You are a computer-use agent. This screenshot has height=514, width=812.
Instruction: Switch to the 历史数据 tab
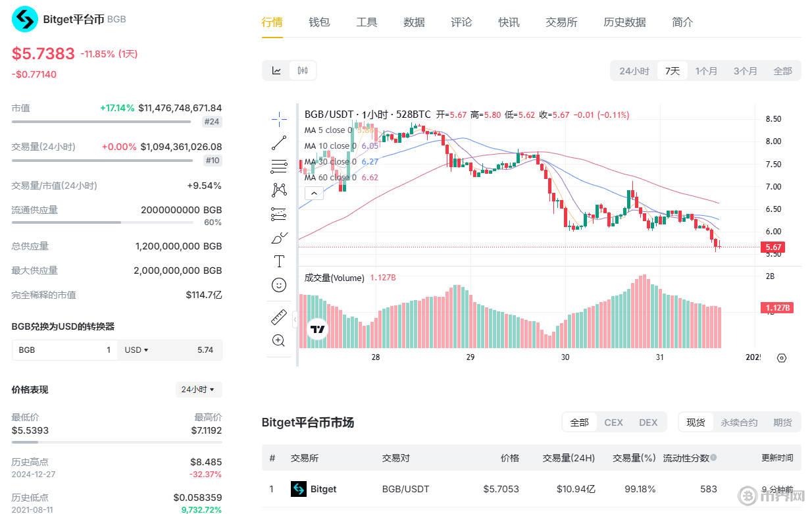624,22
